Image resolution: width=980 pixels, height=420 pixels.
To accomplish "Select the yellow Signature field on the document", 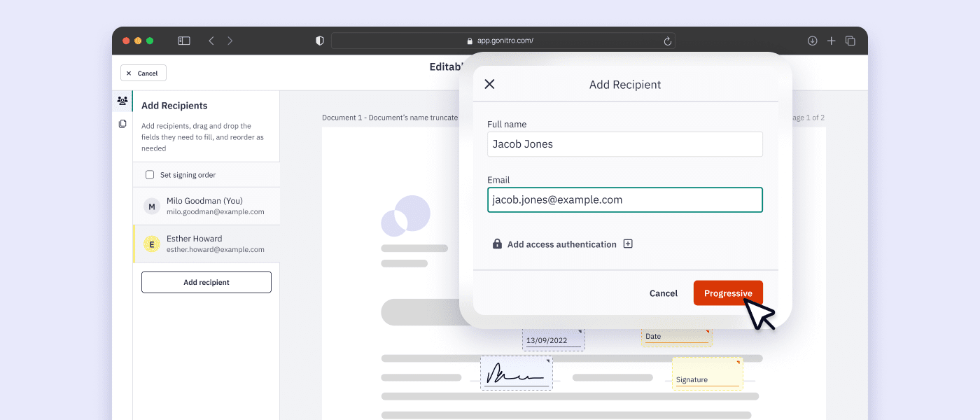I will (707, 373).
